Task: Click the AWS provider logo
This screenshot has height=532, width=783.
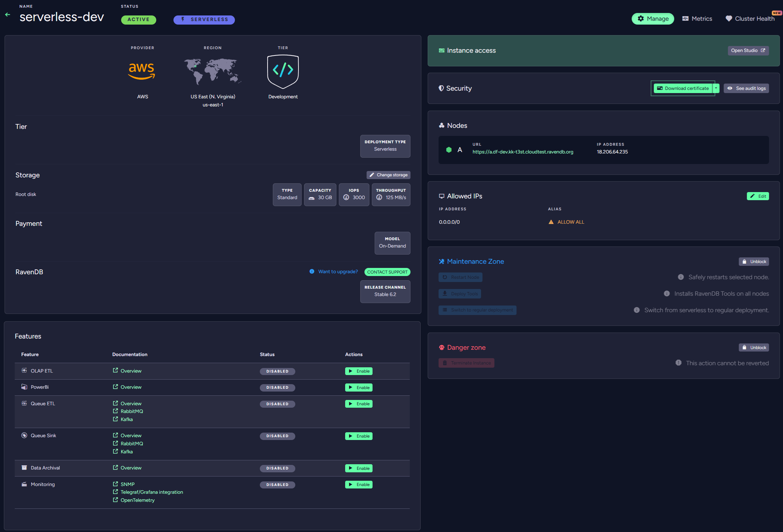Action: [x=142, y=71]
